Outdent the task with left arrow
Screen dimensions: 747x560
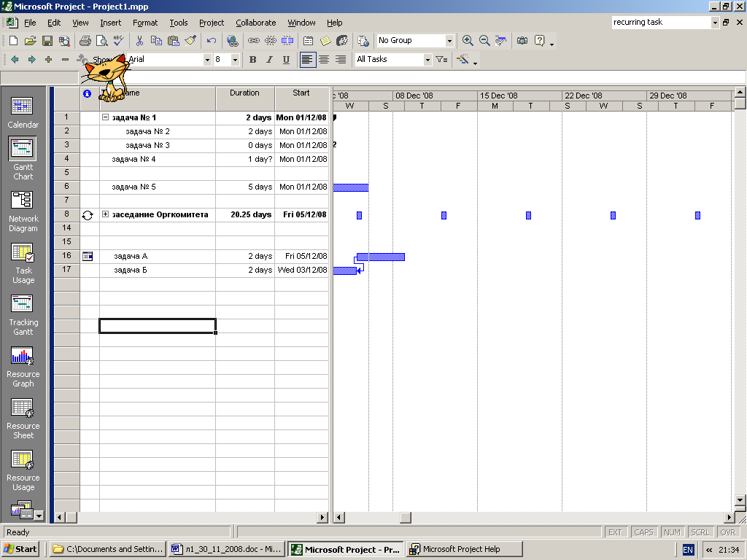point(15,60)
